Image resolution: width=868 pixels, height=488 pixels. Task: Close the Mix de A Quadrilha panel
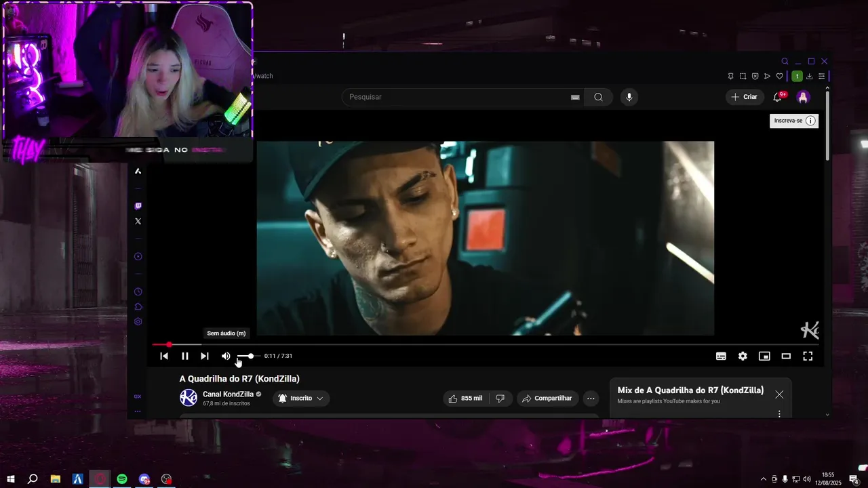[x=779, y=394]
